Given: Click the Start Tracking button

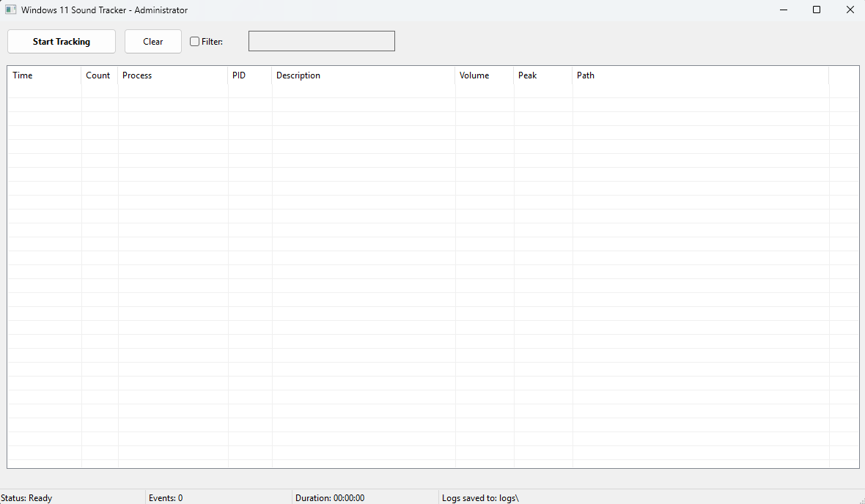Looking at the screenshot, I should click(62, 41).
